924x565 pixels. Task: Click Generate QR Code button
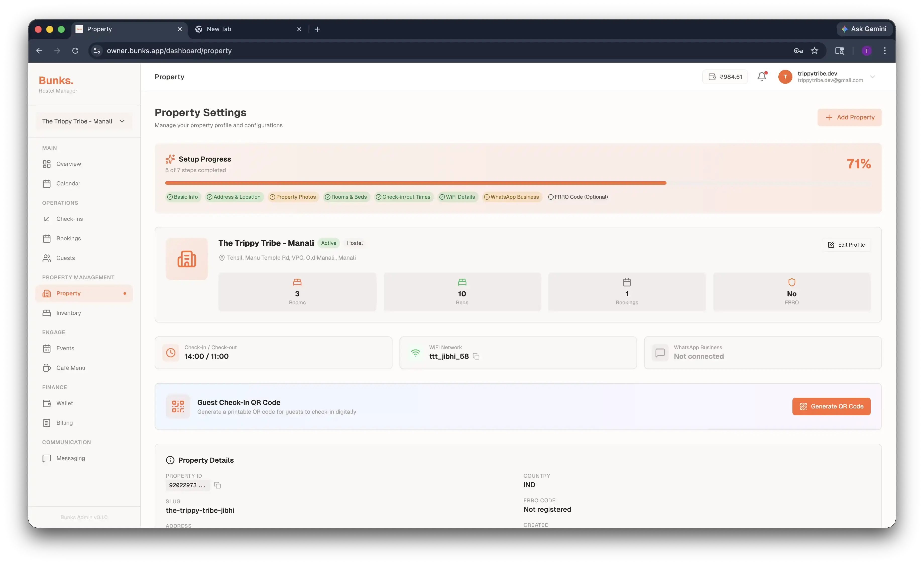pos(831,406)
